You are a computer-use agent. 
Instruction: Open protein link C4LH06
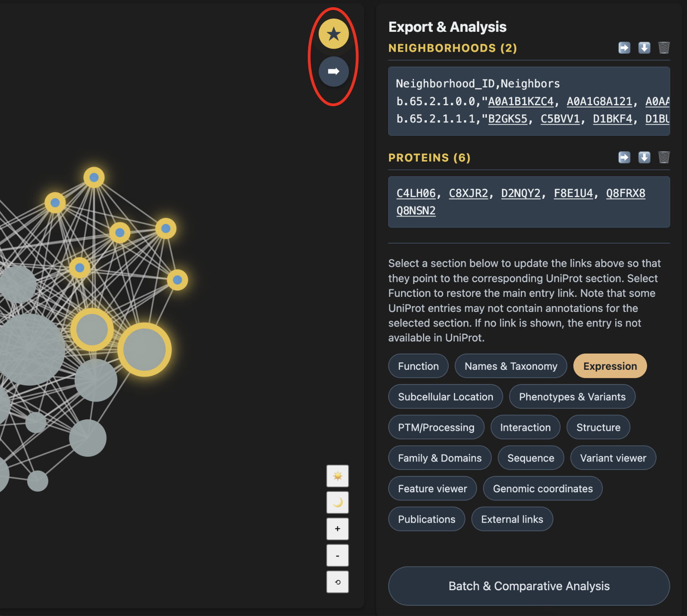pyautogui.click(x=416, y=193)
